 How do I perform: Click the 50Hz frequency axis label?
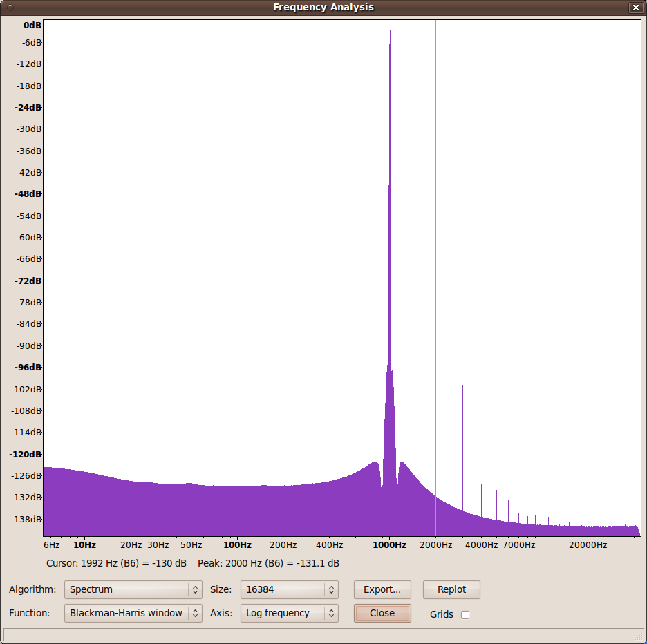[191, 545]
